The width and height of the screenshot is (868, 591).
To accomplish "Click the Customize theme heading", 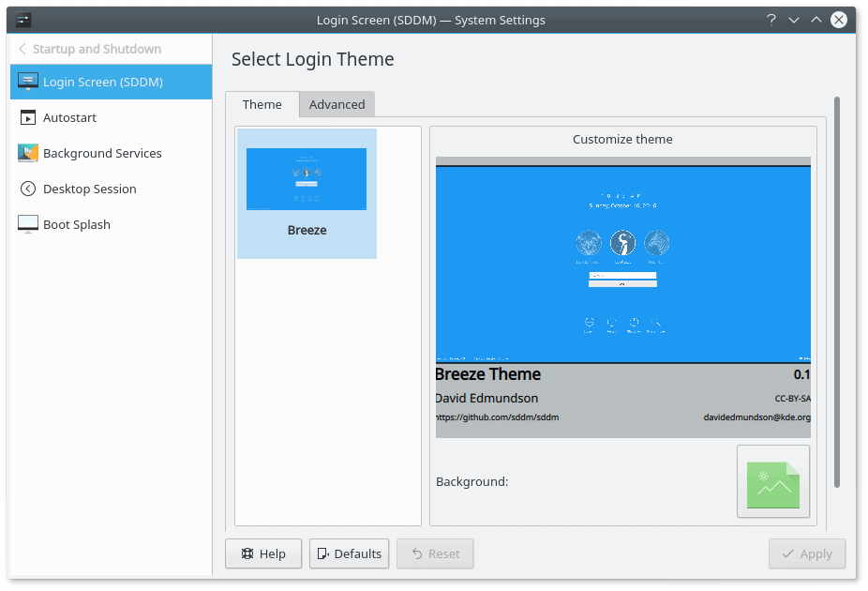I will [x=622, y=140].
